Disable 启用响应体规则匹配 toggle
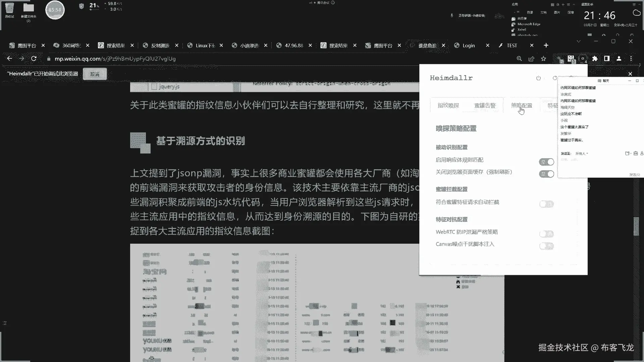The height and width of the screenshot is (362, 644). point(546,162)
